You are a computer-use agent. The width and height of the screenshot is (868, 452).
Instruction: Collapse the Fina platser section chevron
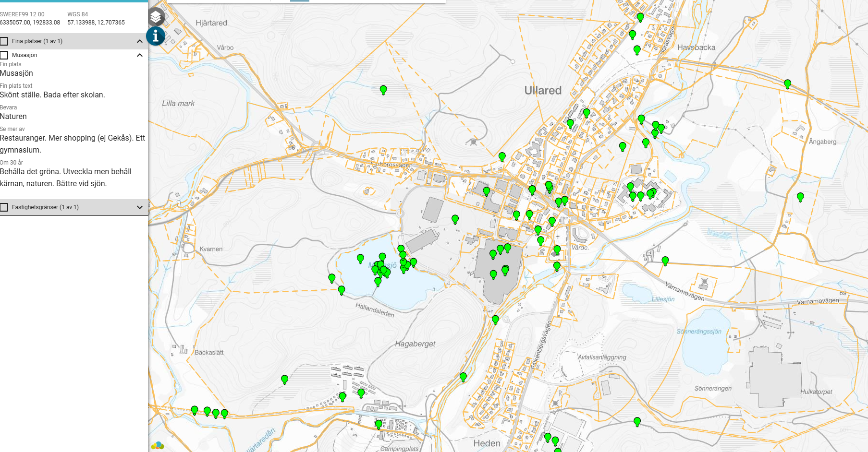point(140,41)
